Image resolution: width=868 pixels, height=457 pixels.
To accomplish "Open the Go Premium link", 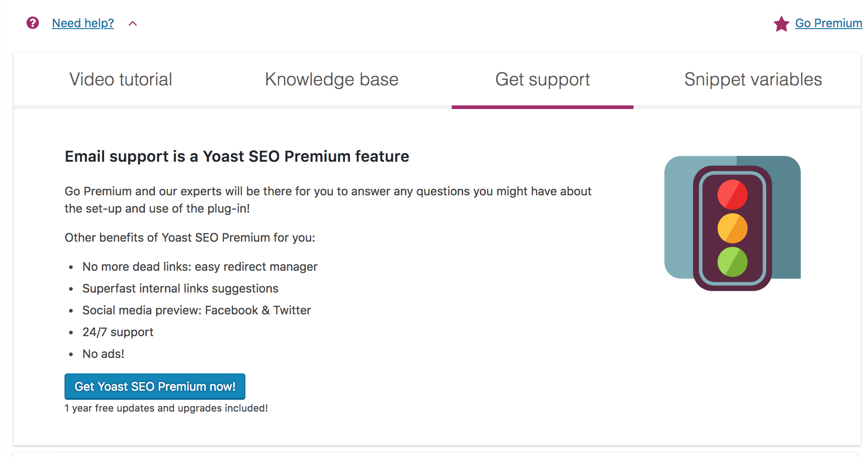I will tap(828, 23).
